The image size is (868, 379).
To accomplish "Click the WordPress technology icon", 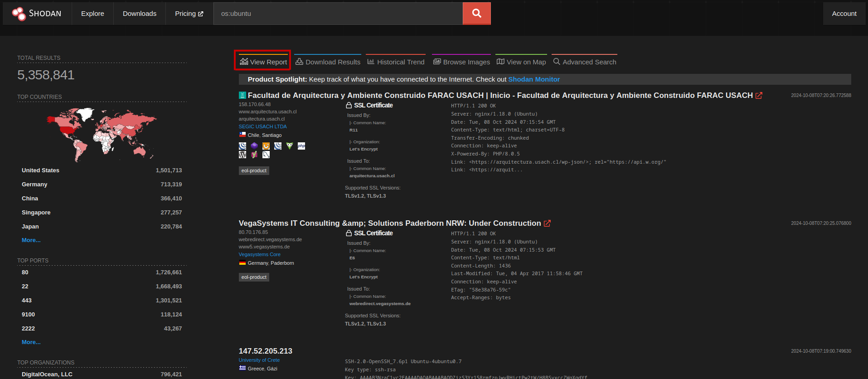I will pyautogui.click(x=242, y=155).
